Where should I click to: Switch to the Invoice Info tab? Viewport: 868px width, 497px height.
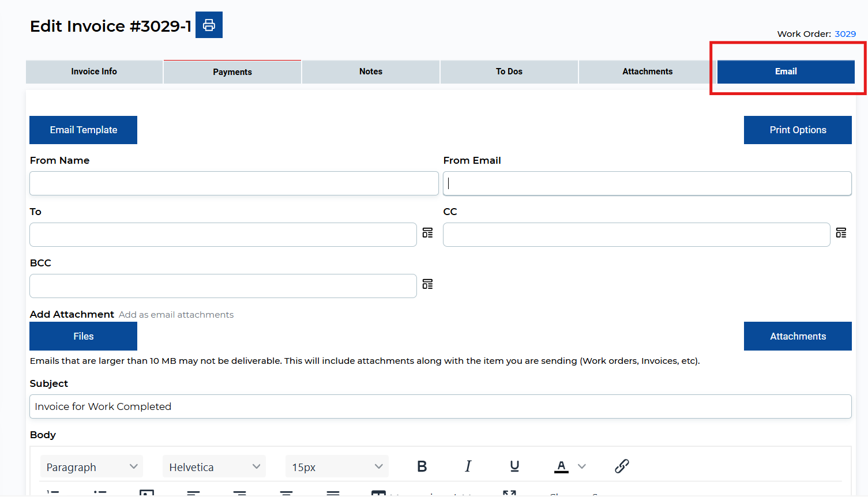point(94,71)
